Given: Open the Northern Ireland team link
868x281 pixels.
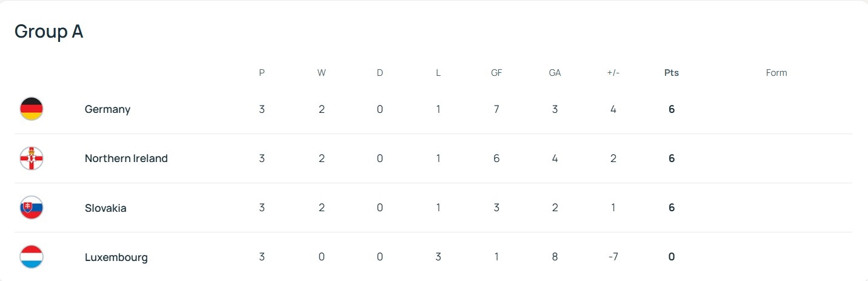Looking at the screenshot, I should [x=126, y=158].
